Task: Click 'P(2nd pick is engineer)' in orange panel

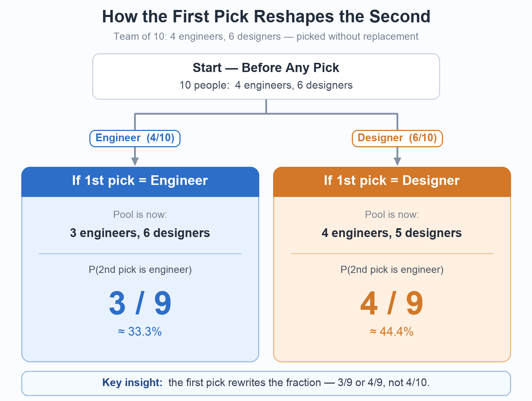Action: (392, 270)
